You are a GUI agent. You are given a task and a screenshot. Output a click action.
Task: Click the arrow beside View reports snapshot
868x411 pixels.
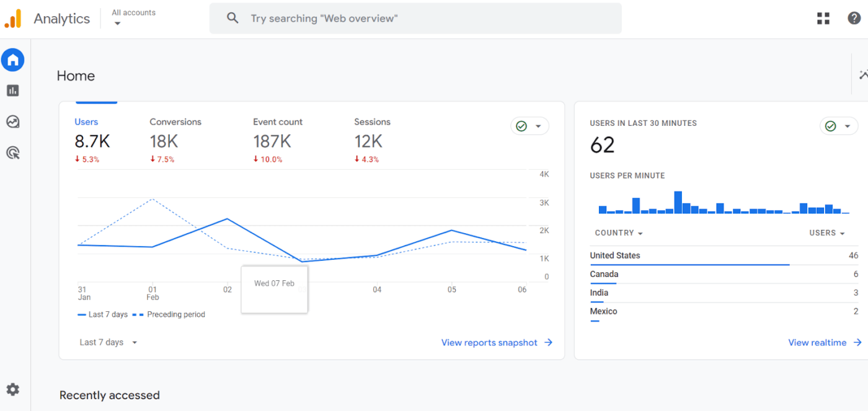548,342
